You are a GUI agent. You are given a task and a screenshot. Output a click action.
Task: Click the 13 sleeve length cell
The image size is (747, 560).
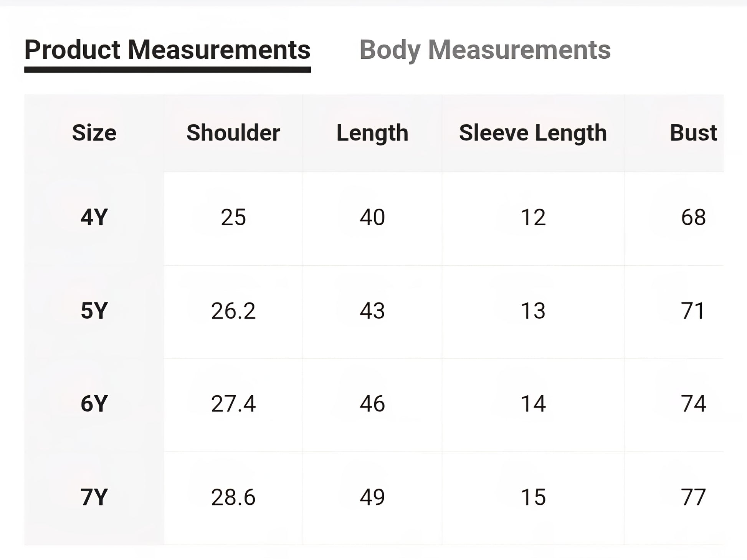coord(533,311)
